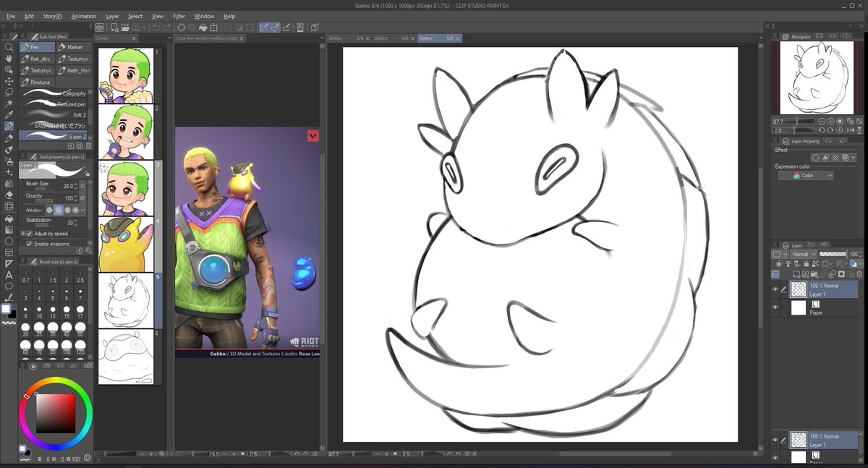
Task: Open file using the folder icon
Action: 124,27
